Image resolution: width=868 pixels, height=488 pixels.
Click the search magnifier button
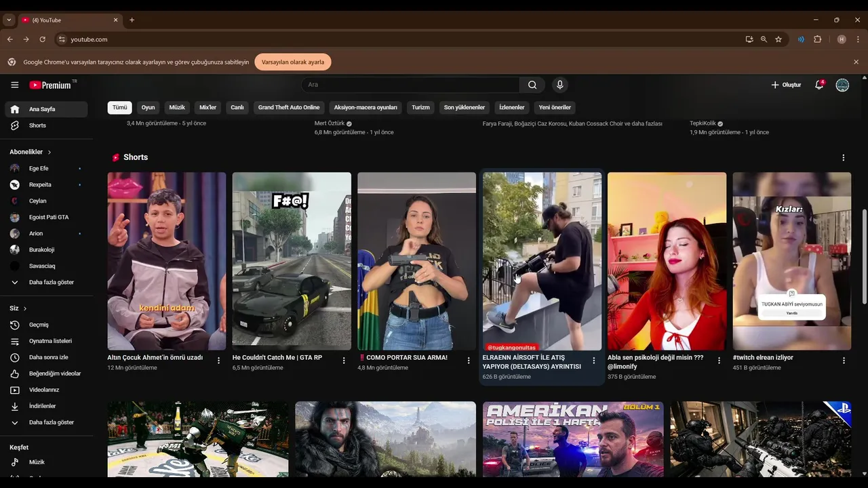[532, 85]
